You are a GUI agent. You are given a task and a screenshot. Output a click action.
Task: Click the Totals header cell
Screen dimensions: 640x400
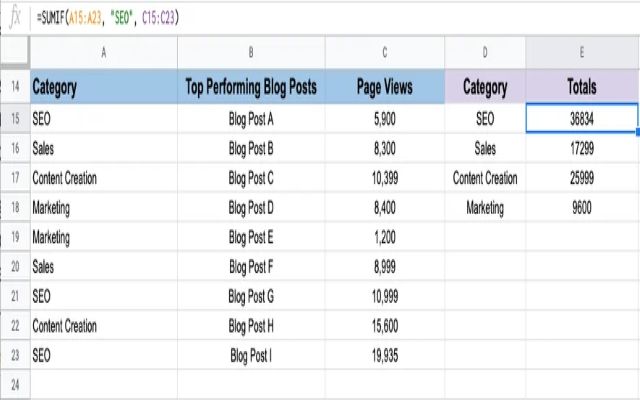click(582, 87)
